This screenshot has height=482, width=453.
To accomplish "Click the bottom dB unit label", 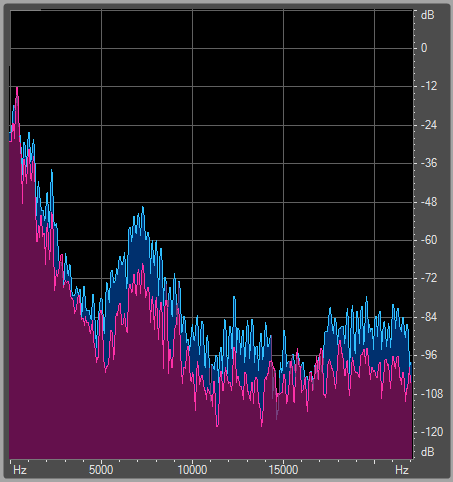I will coord(428,452).
